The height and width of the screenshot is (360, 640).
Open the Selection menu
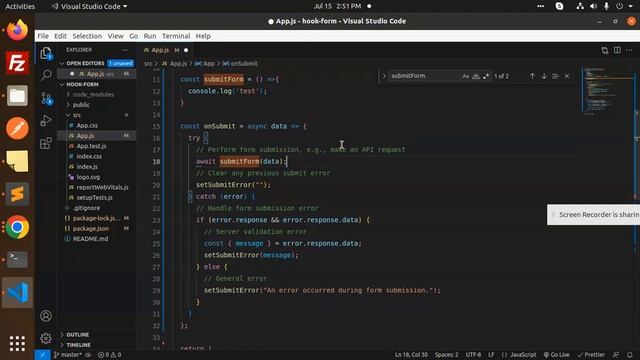tap(87, 36)
